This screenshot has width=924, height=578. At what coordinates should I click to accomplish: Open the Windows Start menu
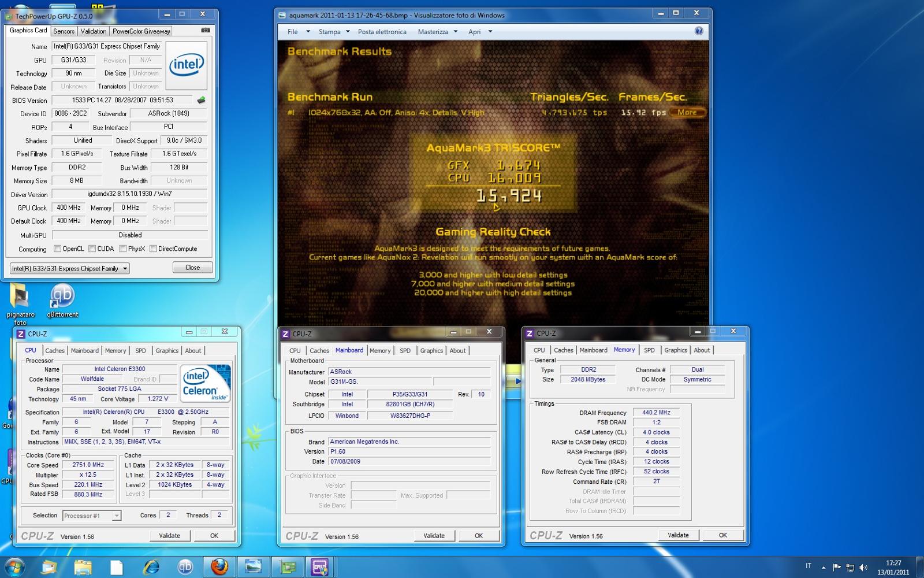point(14,567)
